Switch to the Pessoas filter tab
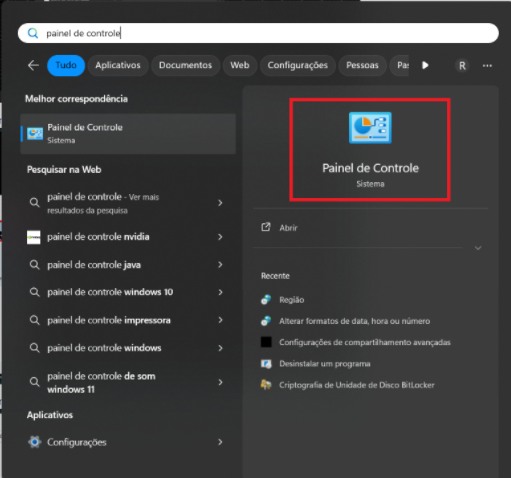The width and height of the screenshot is (511, 478). [362, 65]
